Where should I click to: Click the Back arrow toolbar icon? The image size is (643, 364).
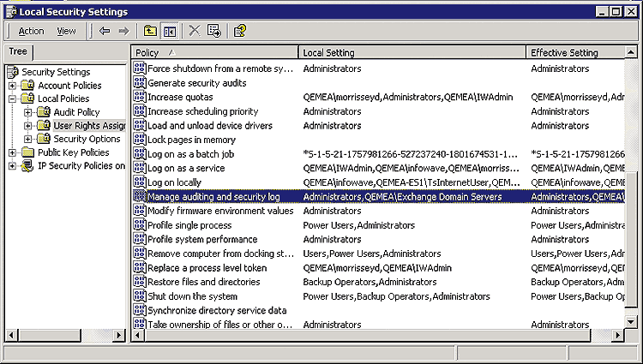104,31
